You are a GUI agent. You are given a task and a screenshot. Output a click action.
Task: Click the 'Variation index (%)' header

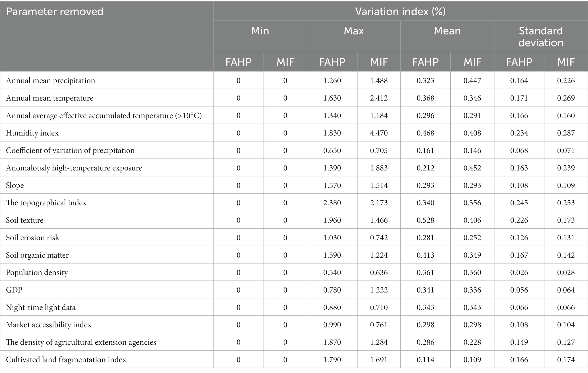pos(400,12)
